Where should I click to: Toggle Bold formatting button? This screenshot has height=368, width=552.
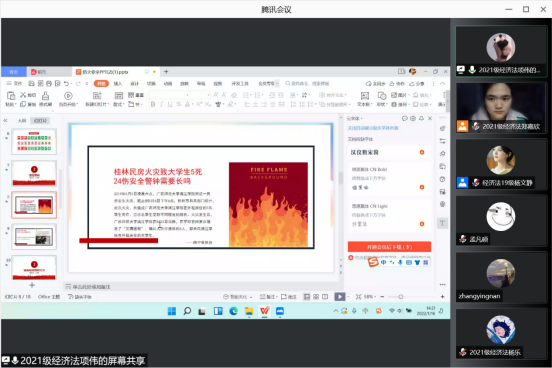click(x=153, y=104)
